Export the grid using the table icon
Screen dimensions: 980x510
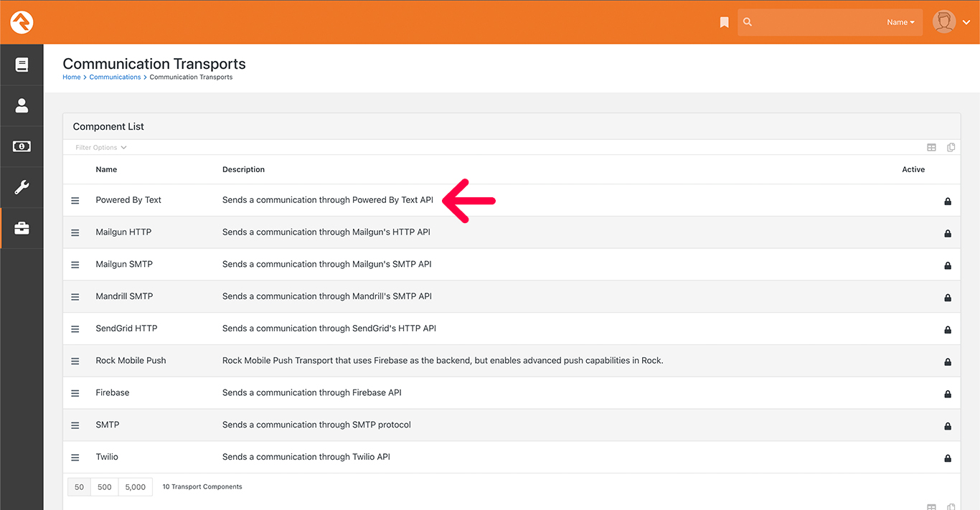point(931,147)
